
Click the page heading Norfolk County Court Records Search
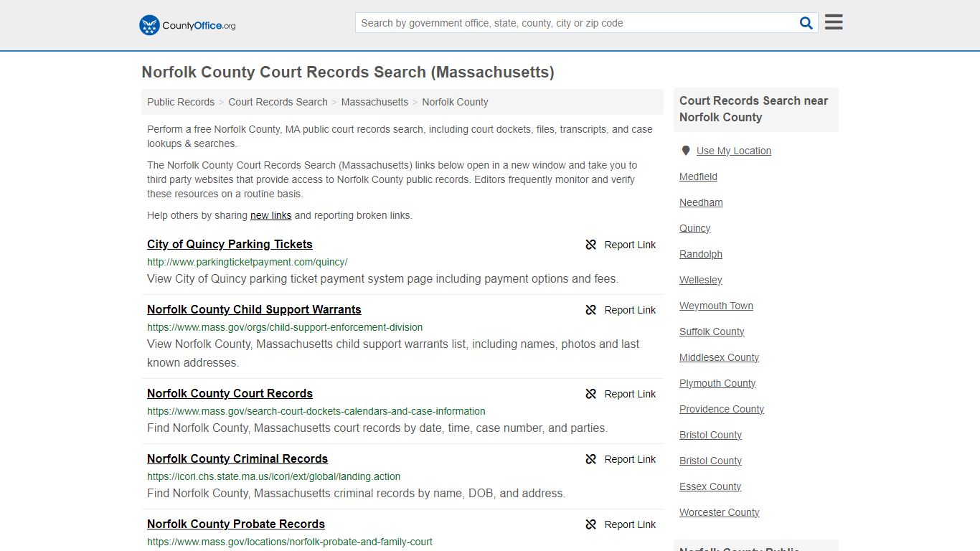(x=348, y=72)
